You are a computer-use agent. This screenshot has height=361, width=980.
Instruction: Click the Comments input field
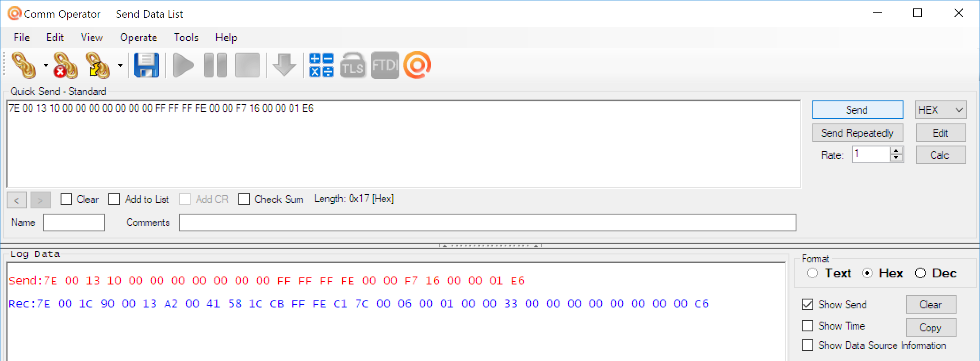tap(487, 223)
